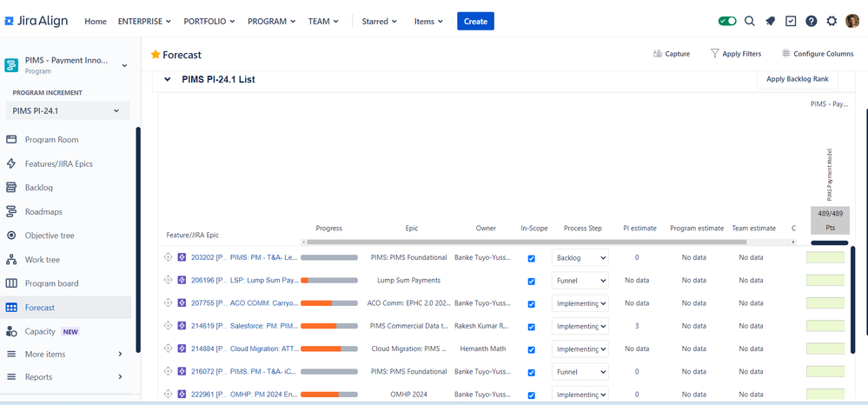The height and width of the screenshot is (405, 868).
Task: Toggle the green switch in top bar
Action: coord(727,21)
